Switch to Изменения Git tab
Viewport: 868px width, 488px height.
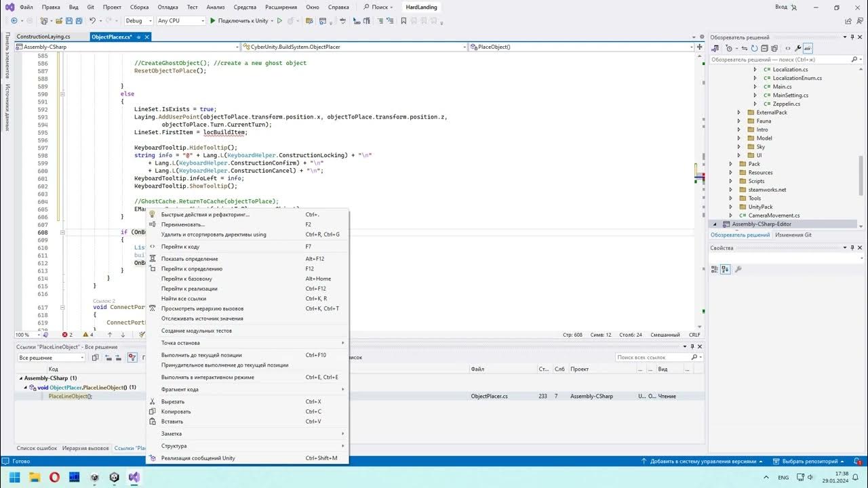pyautogui.click(x=793, y=235)
